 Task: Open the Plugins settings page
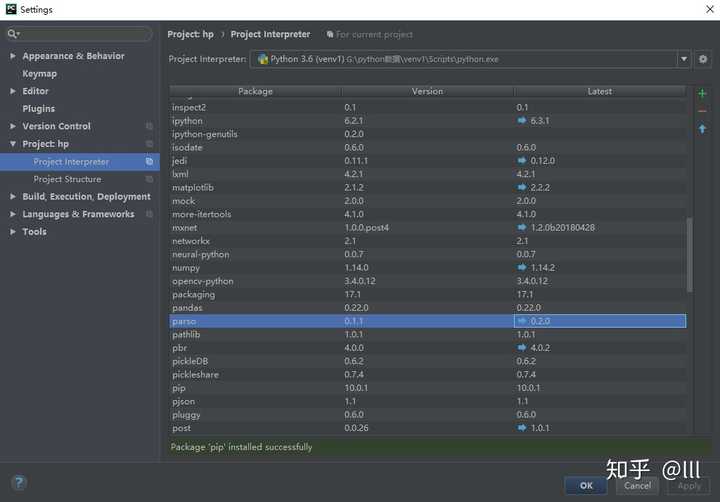tap(39, 109)
